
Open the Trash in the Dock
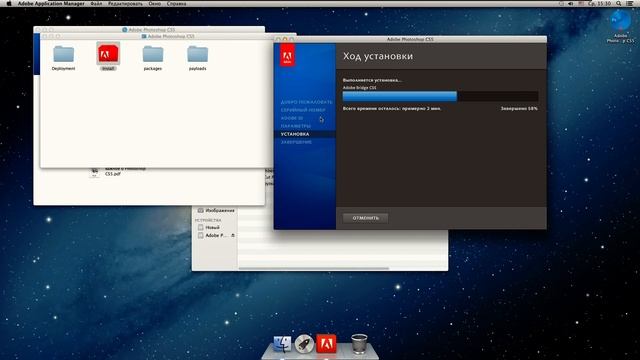point(359,344)
